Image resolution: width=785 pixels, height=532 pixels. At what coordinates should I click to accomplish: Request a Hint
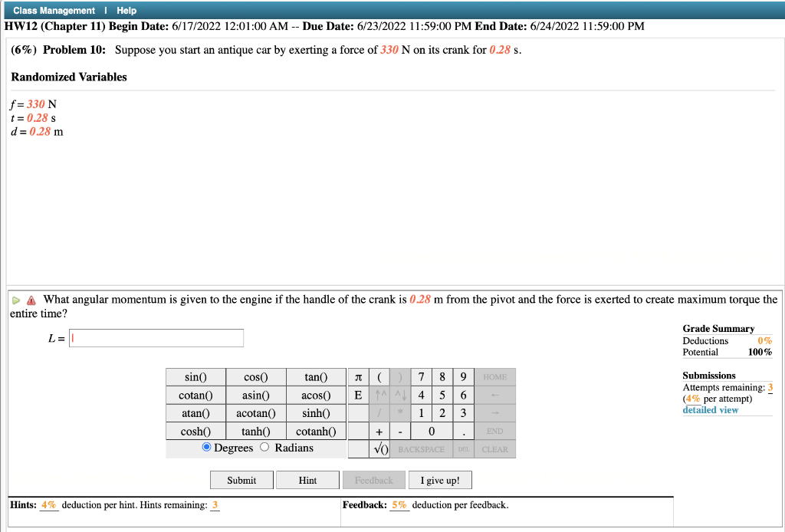(x=307, y=480)
